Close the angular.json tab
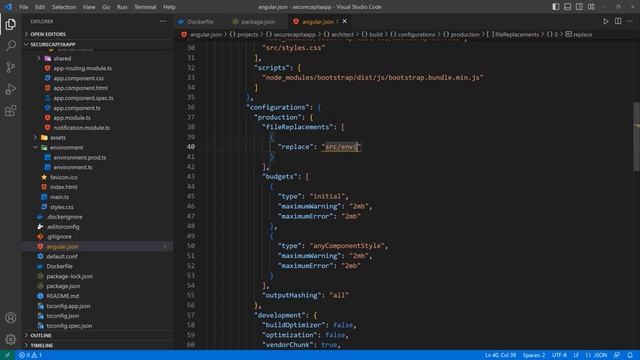This screenshot has height=360, width=640. click(x=344, y=21)
